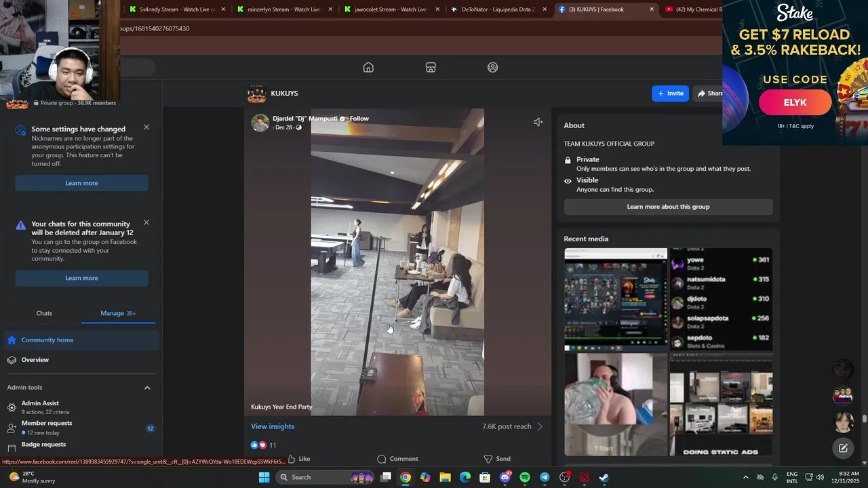
Task: Click Learn more about this group
Action: (x=668, y=207)
